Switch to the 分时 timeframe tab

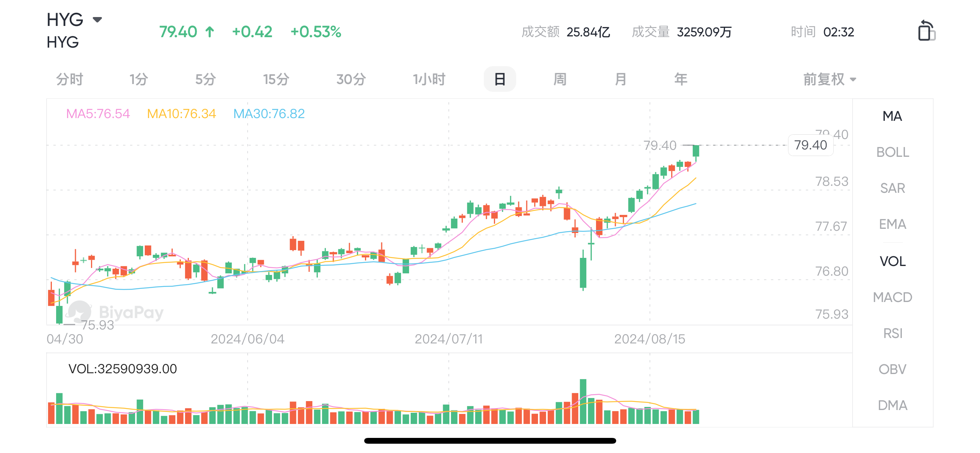coord(70,79)
